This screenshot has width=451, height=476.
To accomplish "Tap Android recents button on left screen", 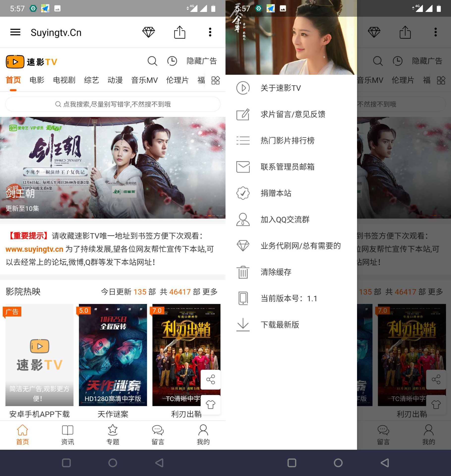I will (x=66, y=463).
